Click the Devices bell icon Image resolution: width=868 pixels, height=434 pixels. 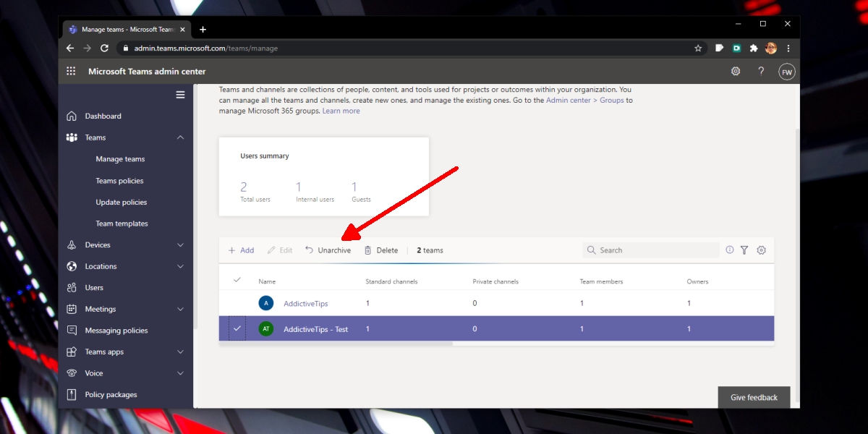pos(72,245)
